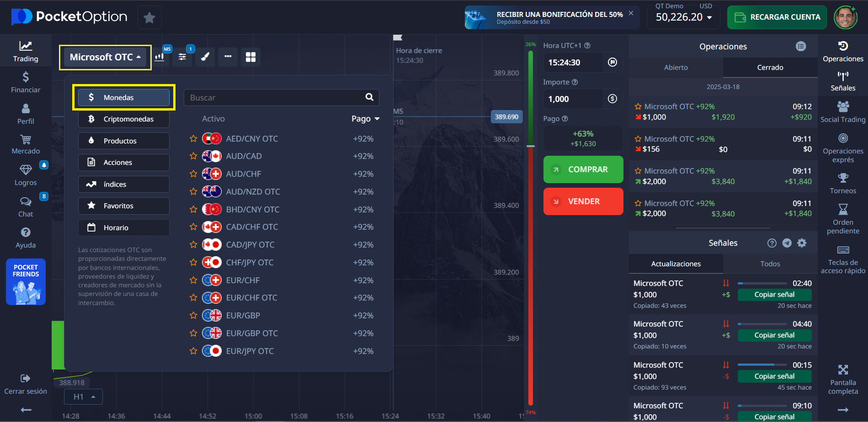Viewport: 868px width, 422px height.
Task: Open Social Trading icon
Action: point(843,107)
